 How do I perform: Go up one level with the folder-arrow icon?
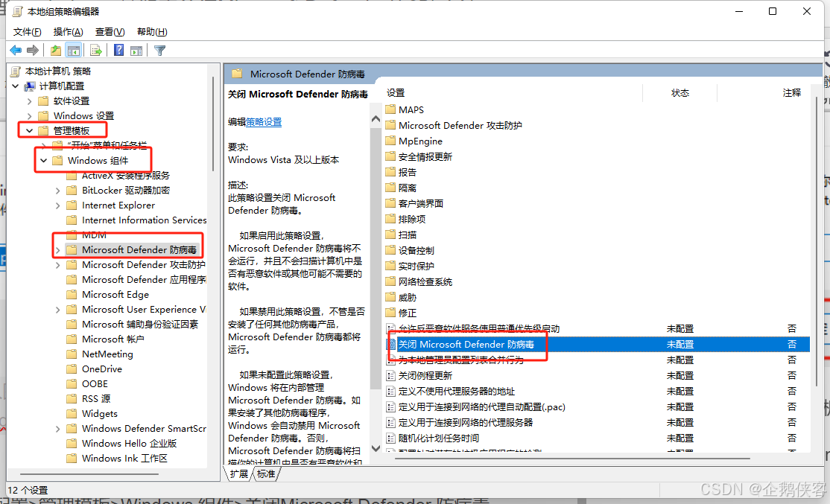pyautogui.click(x=56, y=50)
